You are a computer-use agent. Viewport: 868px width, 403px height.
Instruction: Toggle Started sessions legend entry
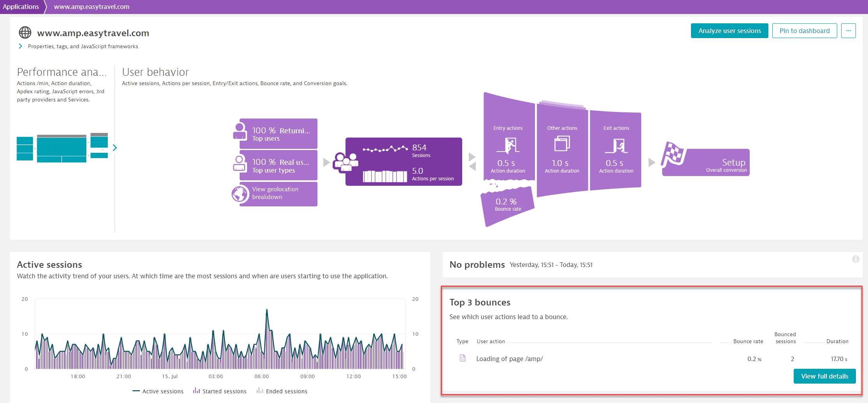point(220,391)
